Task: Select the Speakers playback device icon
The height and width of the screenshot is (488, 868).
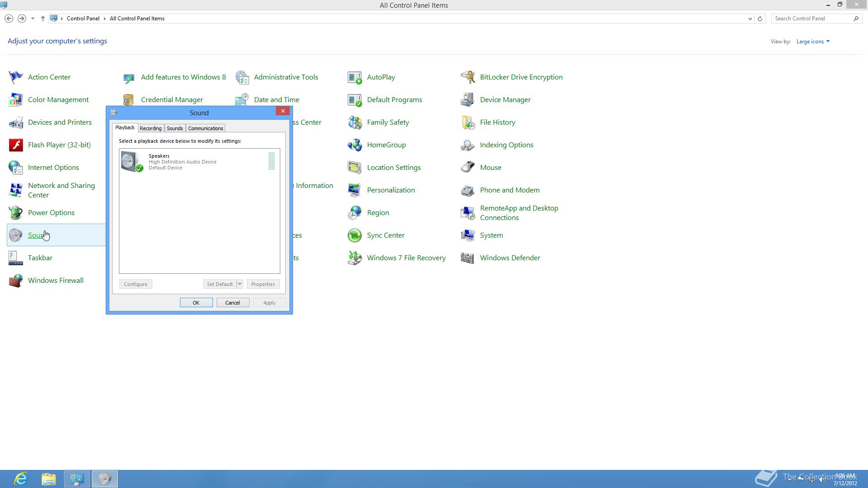Action: tap(132, 162)
